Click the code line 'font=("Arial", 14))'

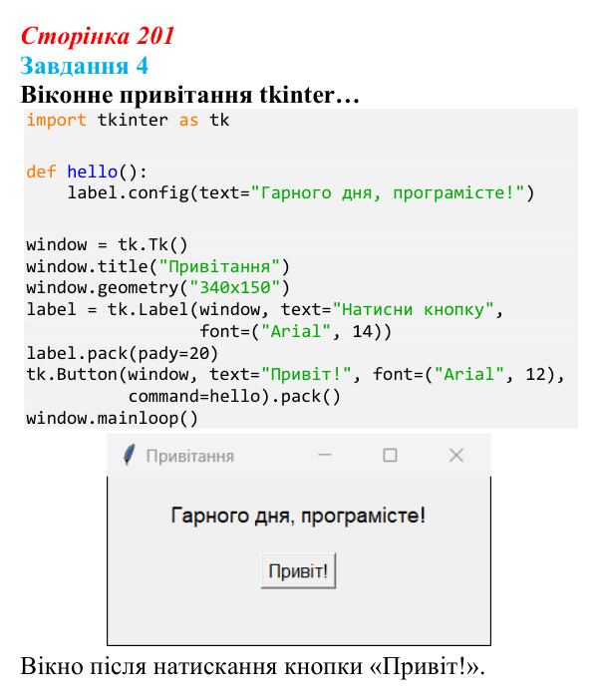tap(295, 331)
